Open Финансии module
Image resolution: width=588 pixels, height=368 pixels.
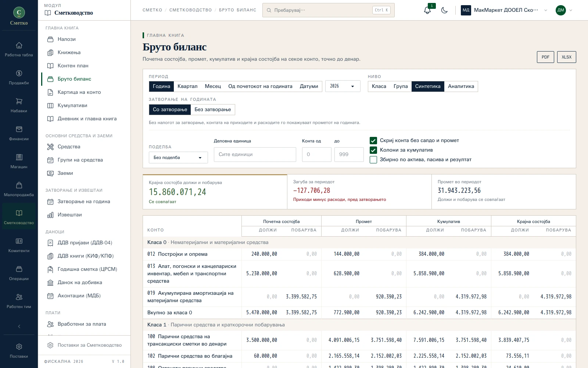click(x=19, y=133)
